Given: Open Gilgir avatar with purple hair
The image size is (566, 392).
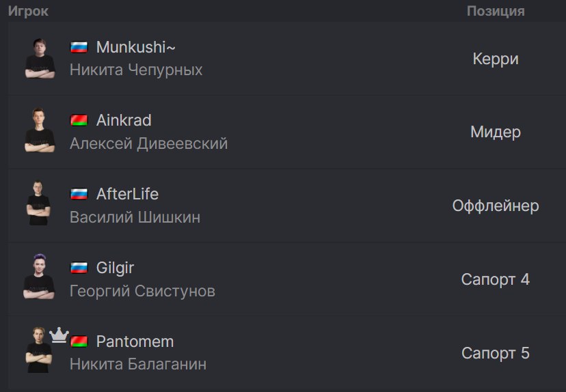Looking at the screenshot, I should (39, 277).
